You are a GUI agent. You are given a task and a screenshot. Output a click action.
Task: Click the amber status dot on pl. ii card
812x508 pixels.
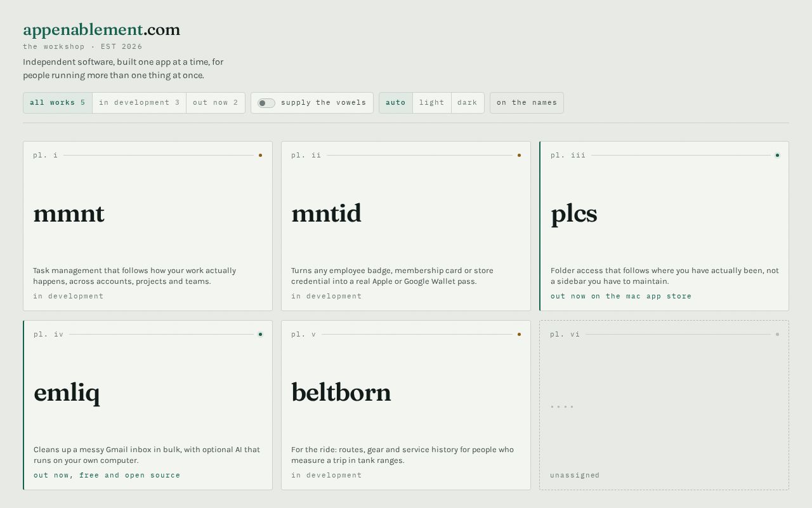pos(519,155)
